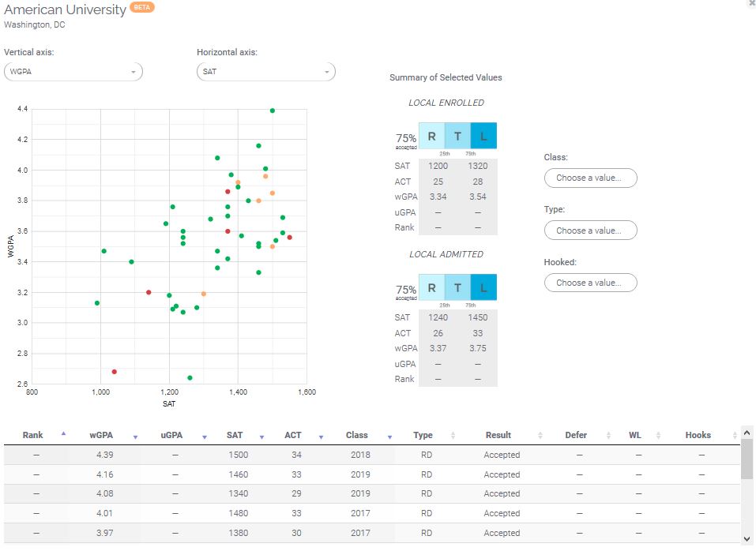Click Class cell "2018" in the table
The height and width of the screenshot is (551, 756).
(361, 455)
